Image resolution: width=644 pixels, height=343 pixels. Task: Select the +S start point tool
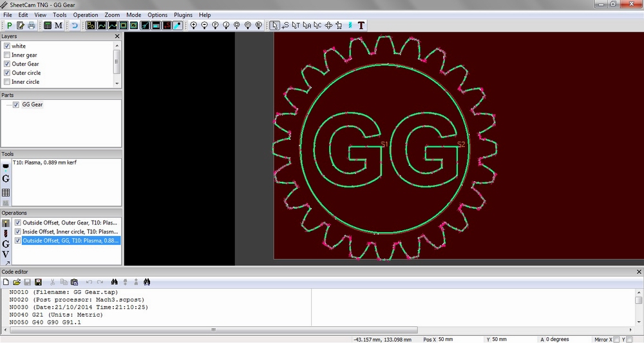pyautogui.click(x=285, y=26)
